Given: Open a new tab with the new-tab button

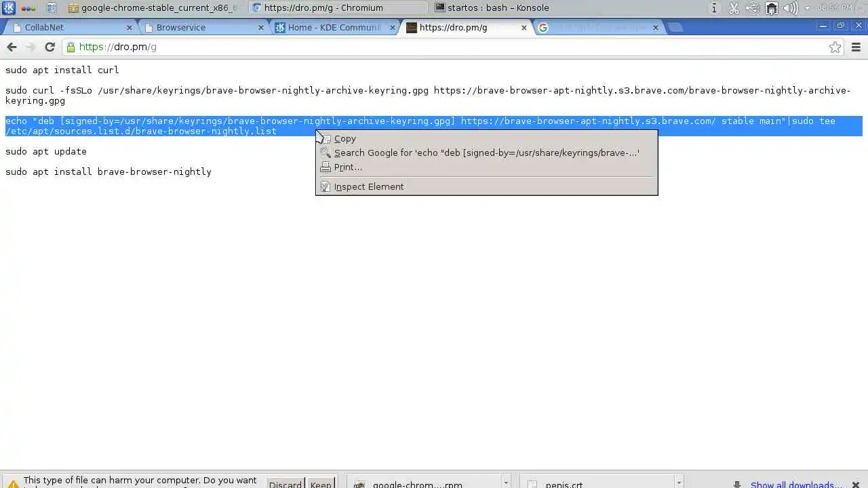Looking at the screenshot, I should [675, 28].
